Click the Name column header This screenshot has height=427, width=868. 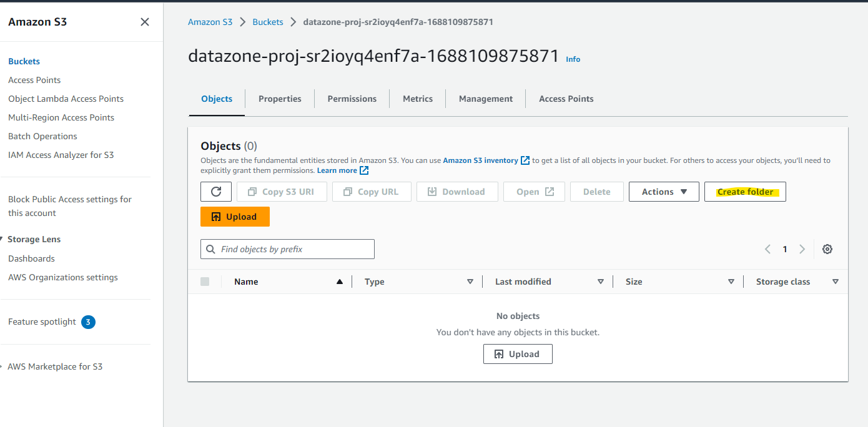pyautogui.click(x=246, y=282)
